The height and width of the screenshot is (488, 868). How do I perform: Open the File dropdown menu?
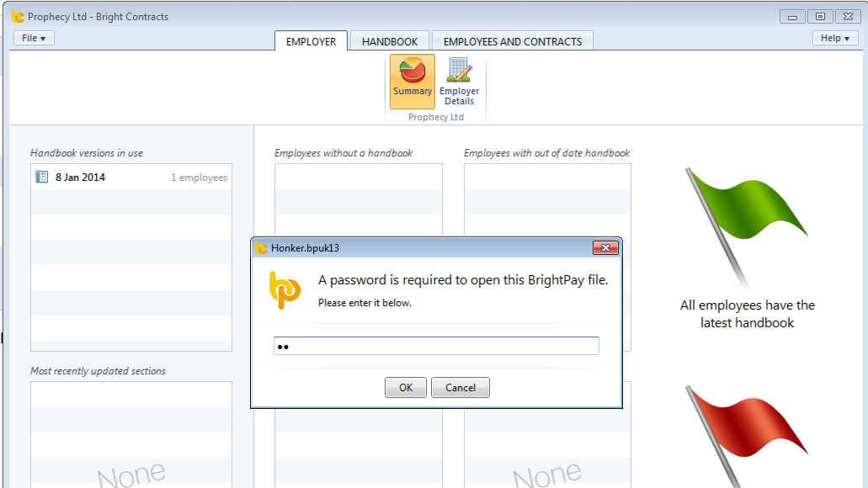(x=34, y=38)
